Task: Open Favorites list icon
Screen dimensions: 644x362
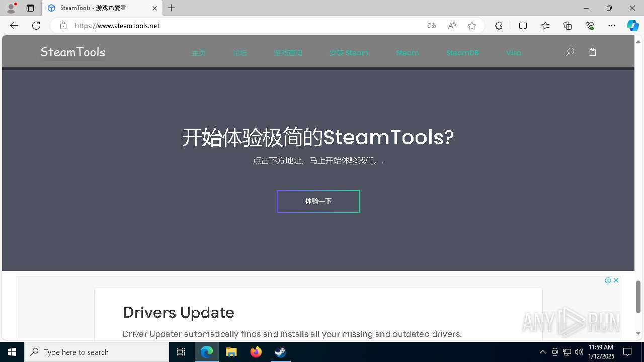Action: [x=545, y=26]
